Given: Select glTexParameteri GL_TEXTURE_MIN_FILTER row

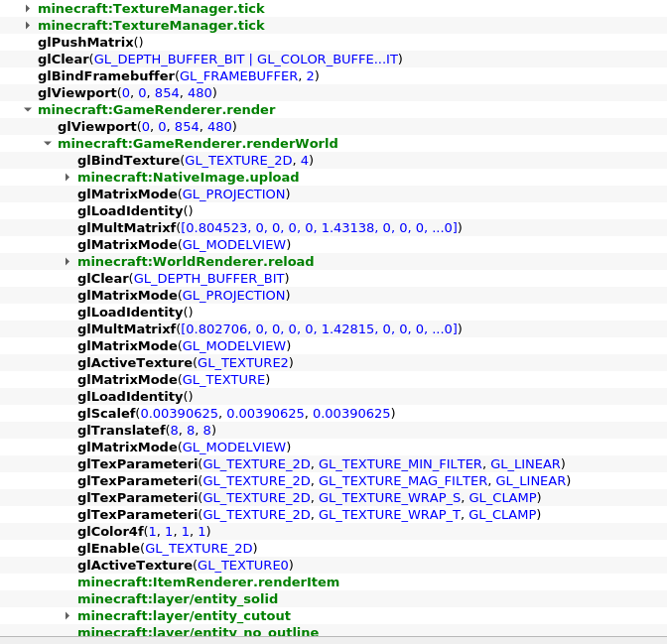Looking at the screenshot, I should 333,463.
